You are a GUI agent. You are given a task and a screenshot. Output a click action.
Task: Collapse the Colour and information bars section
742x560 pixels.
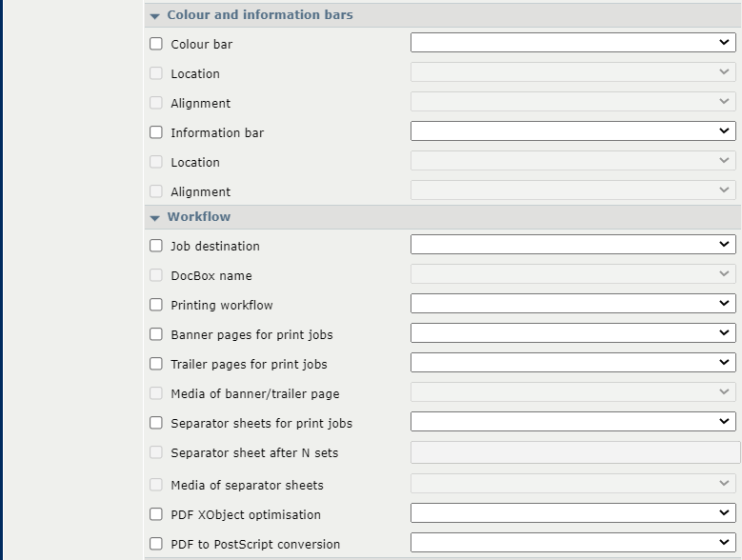click(x=154, y=15)
